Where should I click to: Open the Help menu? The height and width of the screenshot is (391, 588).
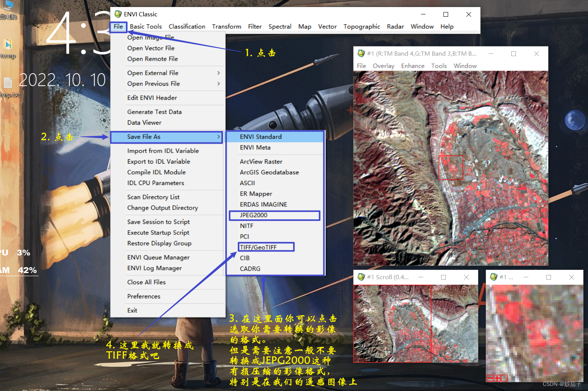coord(447,26)
